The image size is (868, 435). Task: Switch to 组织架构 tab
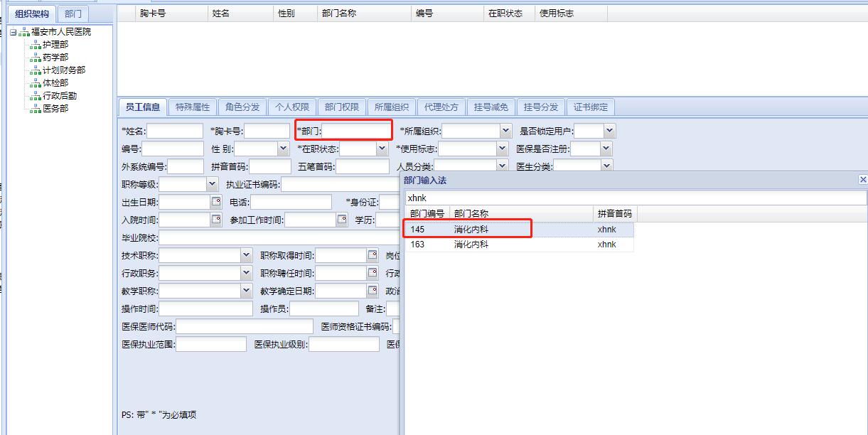tap(32, 14)
